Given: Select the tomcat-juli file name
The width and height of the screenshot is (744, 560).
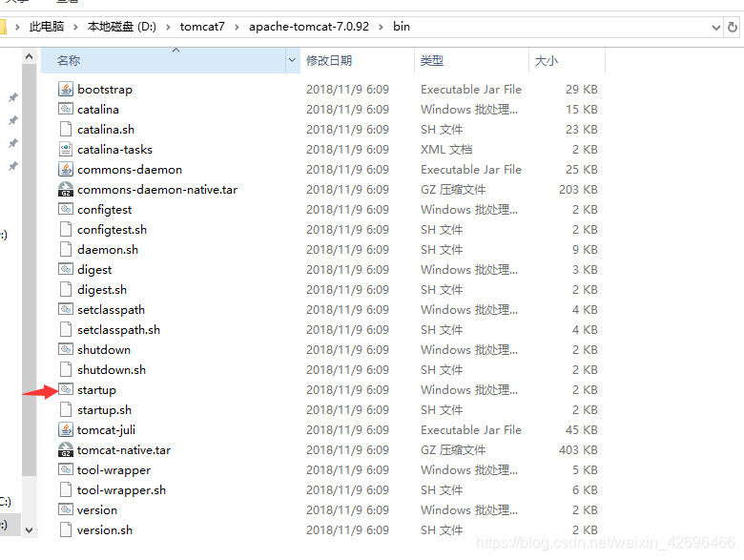Looking at the screenshot, I should point(106,429).
